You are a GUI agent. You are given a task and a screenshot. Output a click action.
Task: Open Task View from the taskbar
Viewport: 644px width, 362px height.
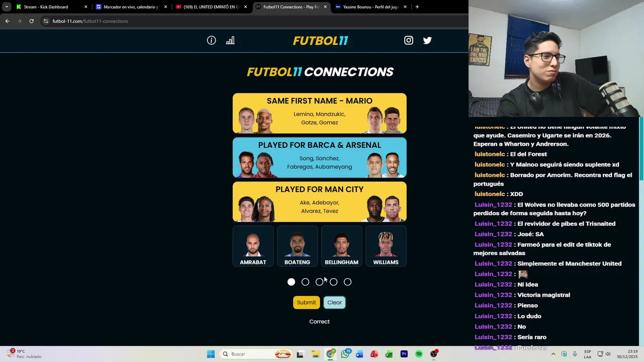(x=300, y=354)
